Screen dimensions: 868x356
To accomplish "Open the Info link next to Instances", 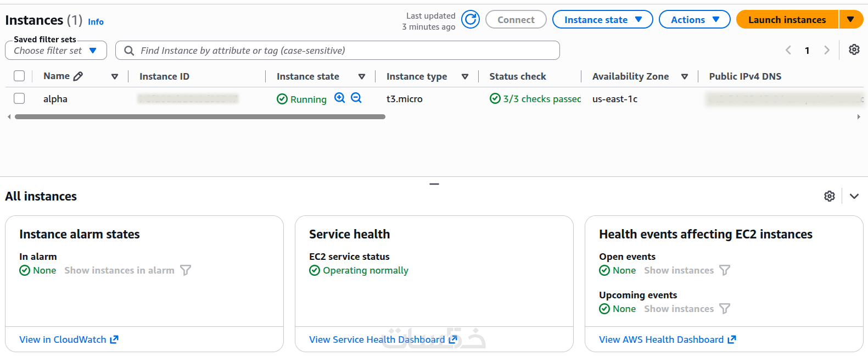I will pyautogui.click(x=96, y=22).
